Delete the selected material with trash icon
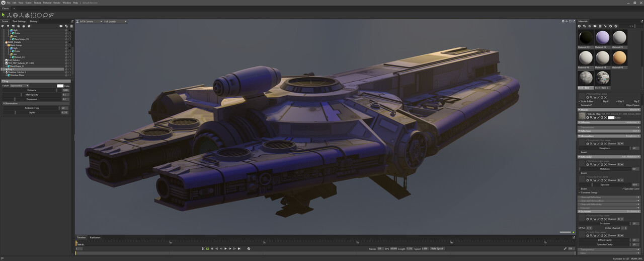The image size is (644, 261). click(600, 26)
